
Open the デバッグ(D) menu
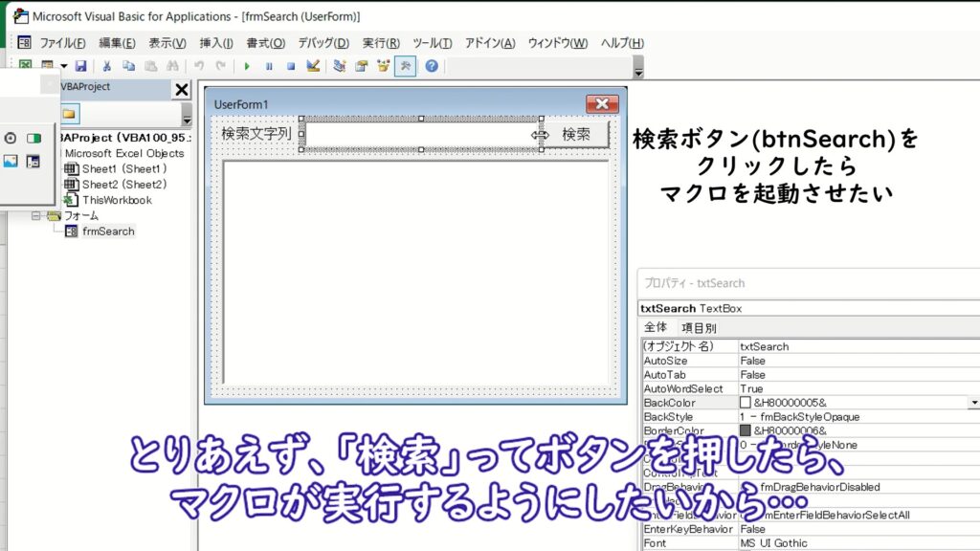pyautogui.click(x=323, y=43)
